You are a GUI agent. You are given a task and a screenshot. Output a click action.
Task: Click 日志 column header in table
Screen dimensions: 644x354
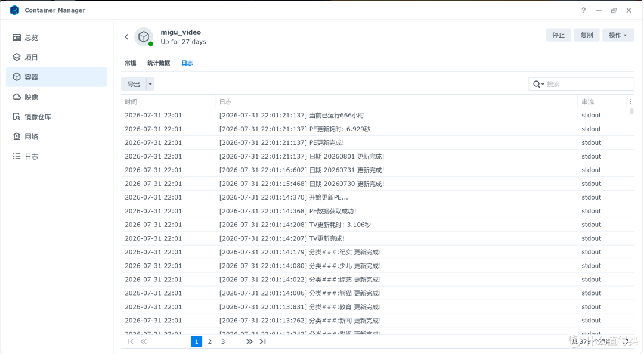397,101
